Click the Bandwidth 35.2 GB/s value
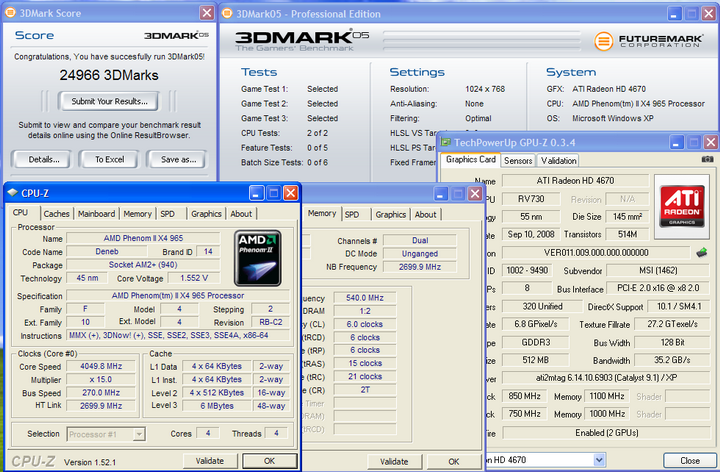This screenshot has width=720, height=472. click(672, 360)
